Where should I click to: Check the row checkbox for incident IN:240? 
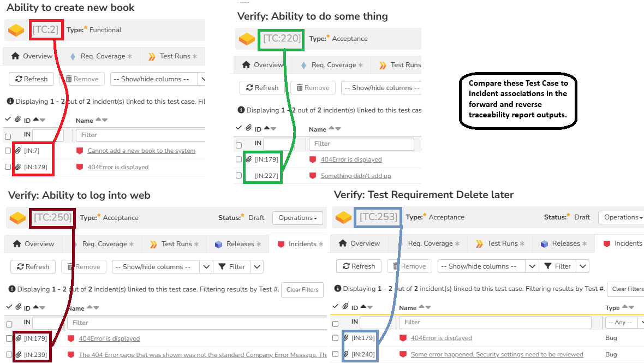point(335,354)
